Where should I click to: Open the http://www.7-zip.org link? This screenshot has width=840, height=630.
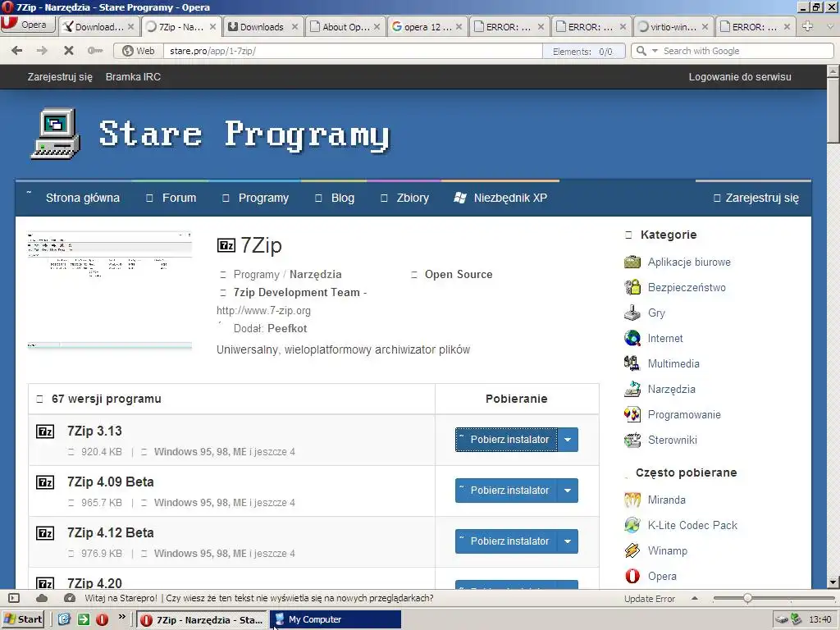[x=263, y=311]
